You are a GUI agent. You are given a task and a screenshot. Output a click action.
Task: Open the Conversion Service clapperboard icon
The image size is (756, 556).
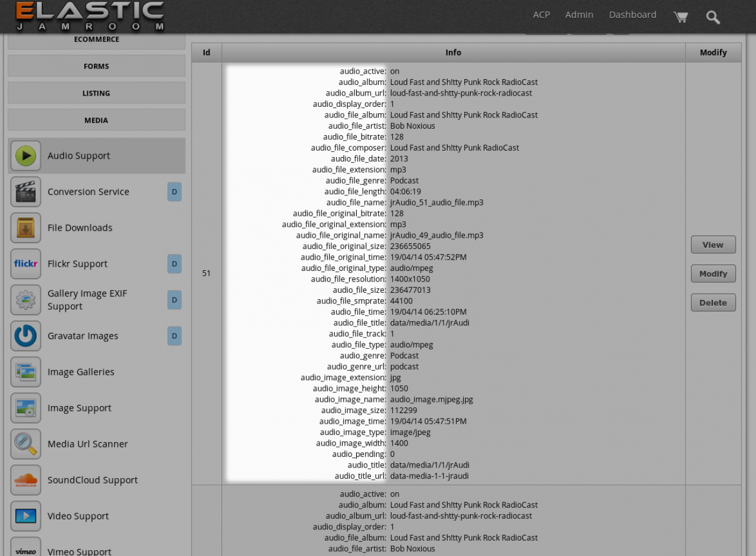click(x=25, y=192)
